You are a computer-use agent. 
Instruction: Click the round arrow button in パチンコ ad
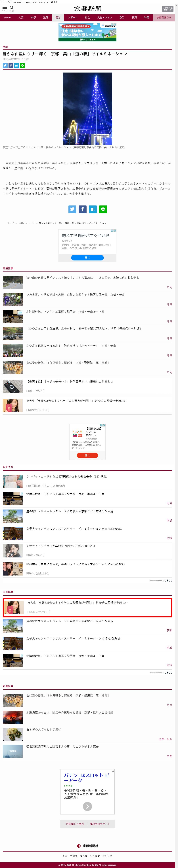[x=87, y=806]
